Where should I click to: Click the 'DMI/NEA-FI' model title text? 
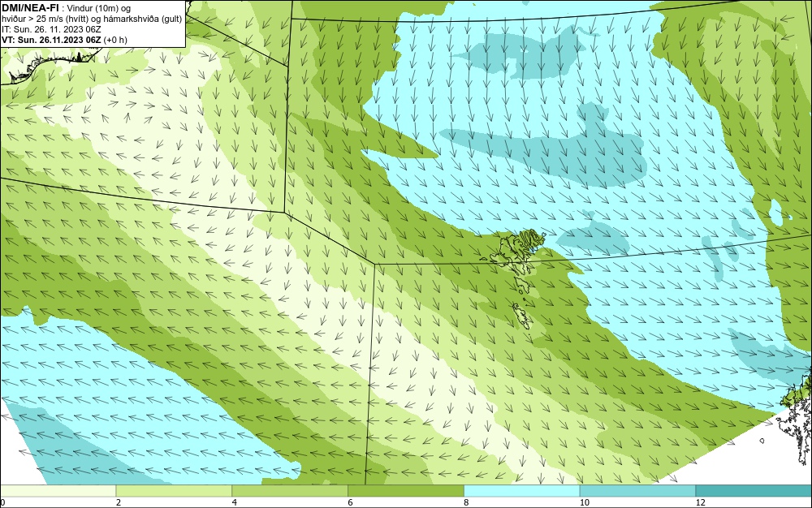tap(30, 7)
